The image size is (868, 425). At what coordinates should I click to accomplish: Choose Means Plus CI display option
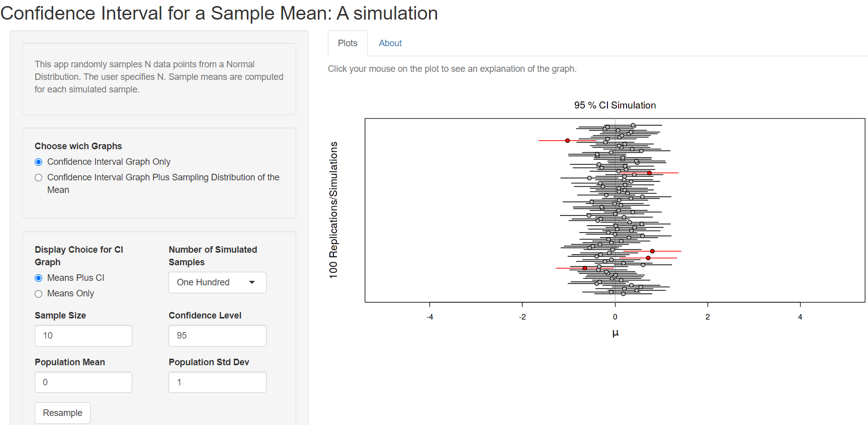pos(39,278)
